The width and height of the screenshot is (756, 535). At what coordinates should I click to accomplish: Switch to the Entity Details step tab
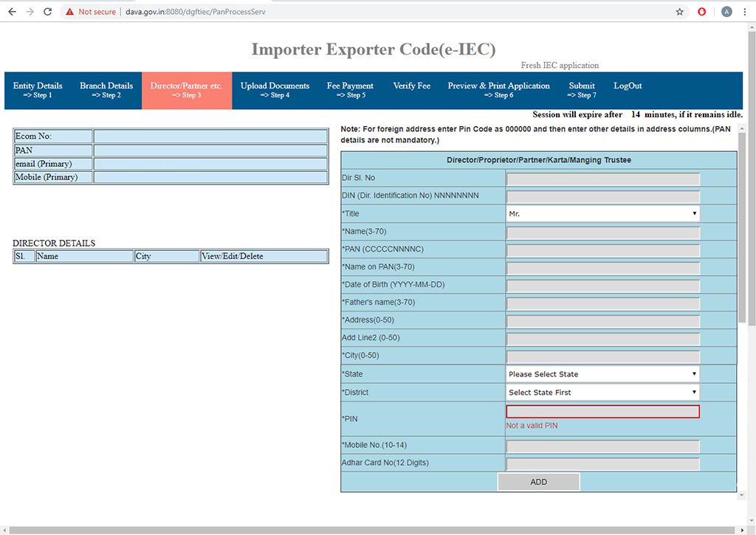point(38,90)
